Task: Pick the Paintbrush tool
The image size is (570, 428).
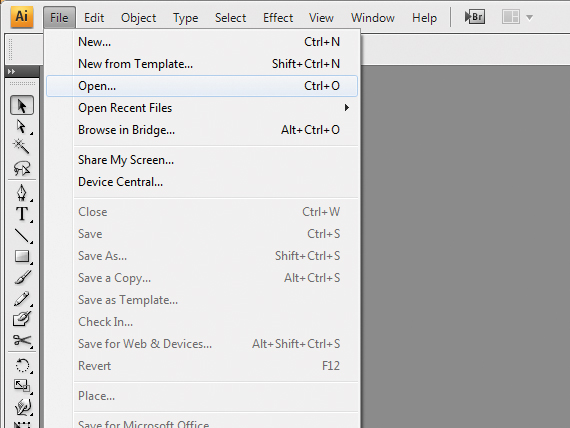Action: coord(22,277)
